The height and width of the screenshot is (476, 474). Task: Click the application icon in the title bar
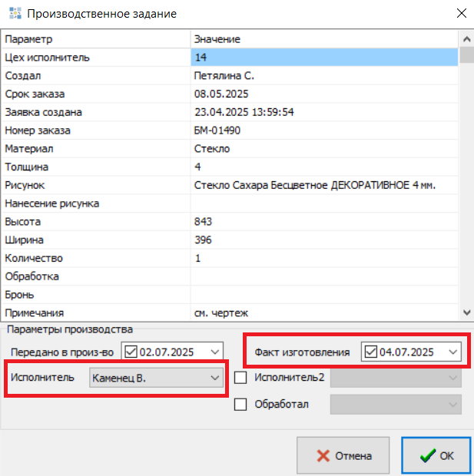[x=13, y=14]
